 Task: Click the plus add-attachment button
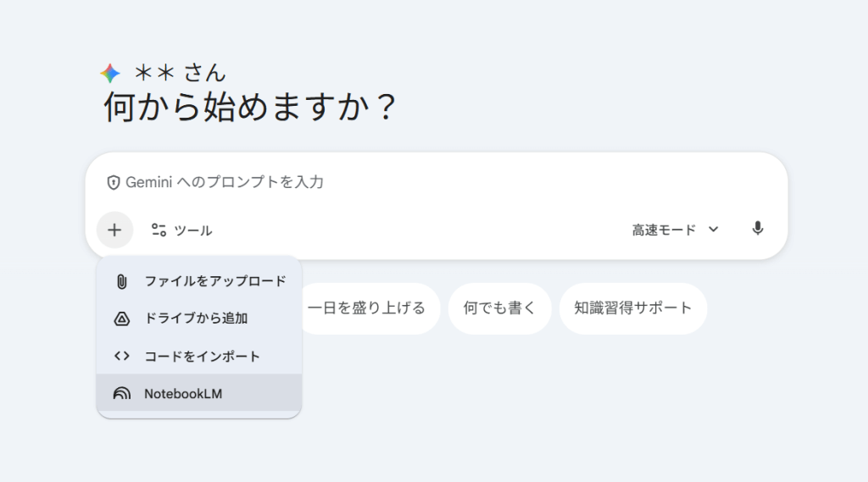[x=114, y=230]
